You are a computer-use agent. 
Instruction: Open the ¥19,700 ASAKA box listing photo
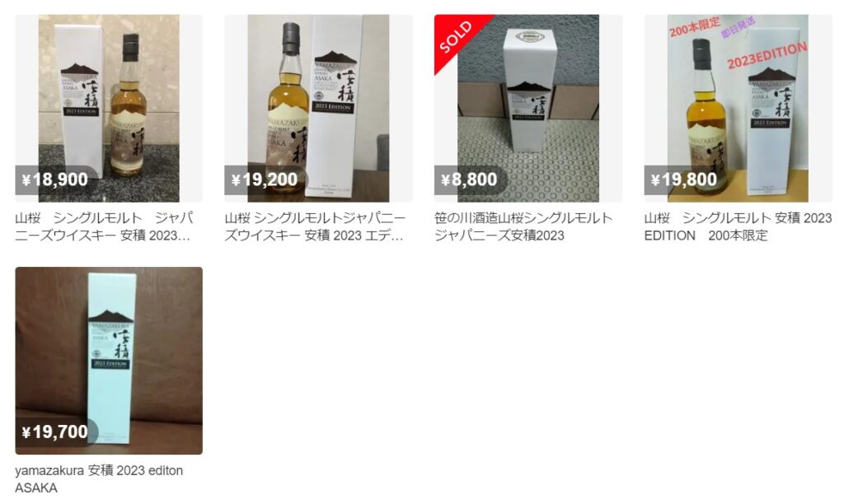[109, 361]
